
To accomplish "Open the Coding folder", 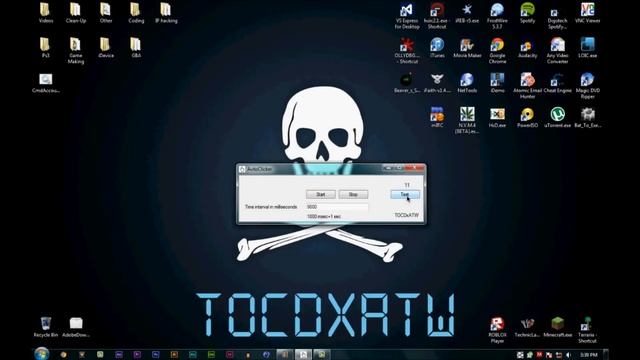I will tap(136, 13).
